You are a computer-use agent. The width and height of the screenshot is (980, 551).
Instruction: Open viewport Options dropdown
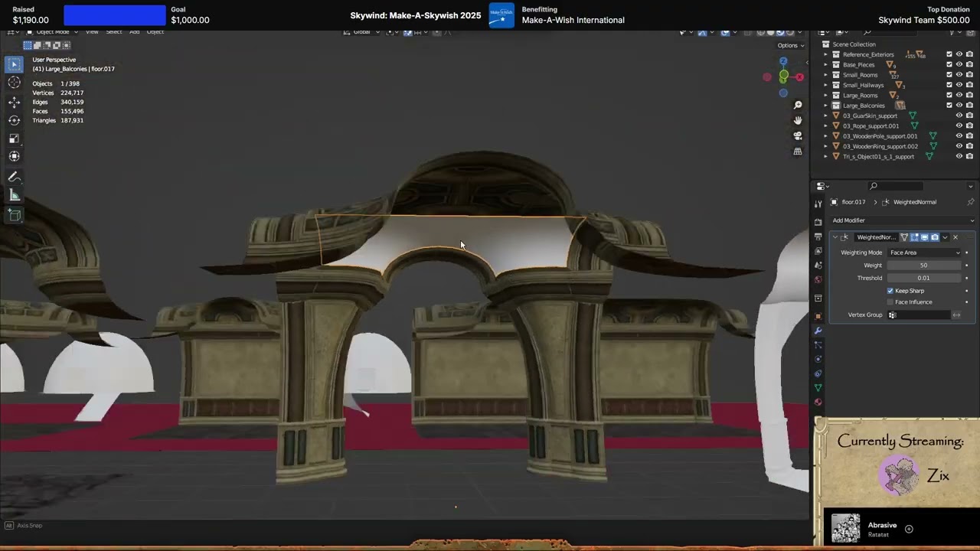tap(790, 45)
